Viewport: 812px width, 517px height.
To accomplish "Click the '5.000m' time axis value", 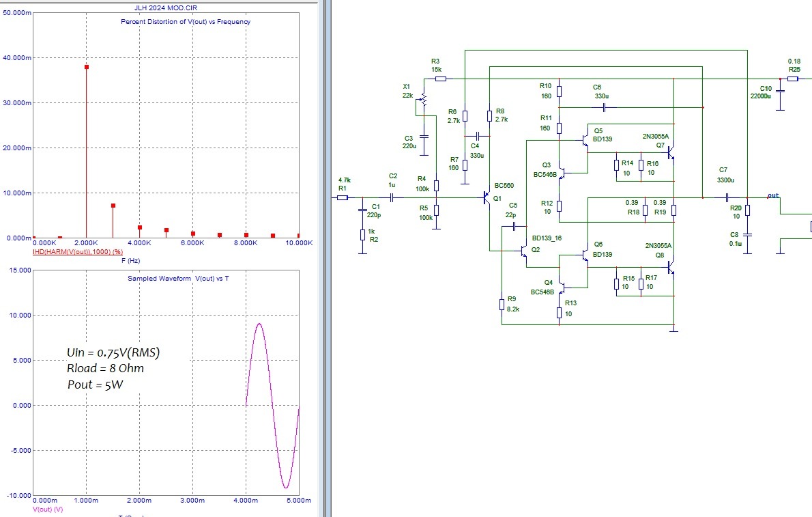I will click(x=300, y=501).
